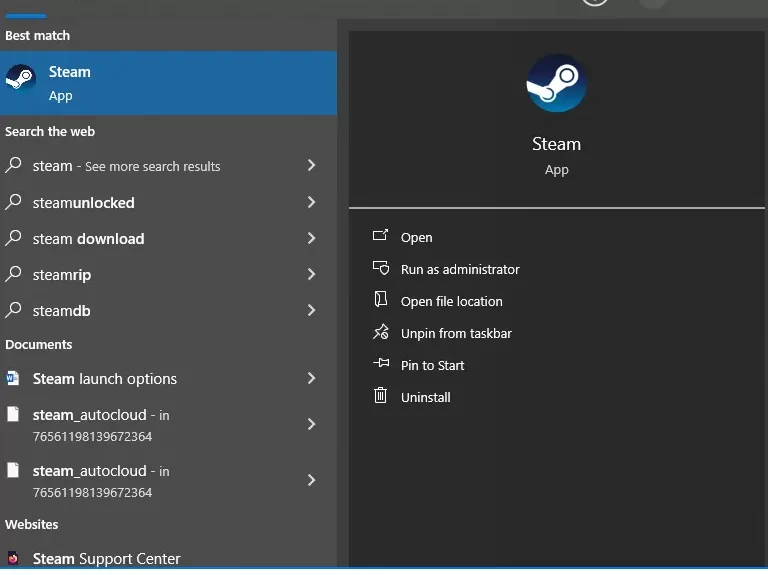
Task: Click search icon beside steamunlocked
Action: click(x=14, y=201)
